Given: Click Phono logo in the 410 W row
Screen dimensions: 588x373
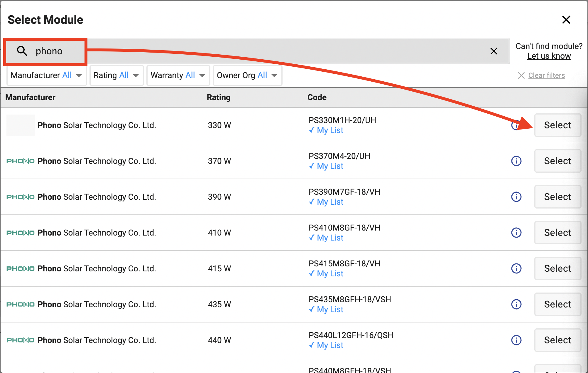Looking at the screenshot, I should pos(21,233).
